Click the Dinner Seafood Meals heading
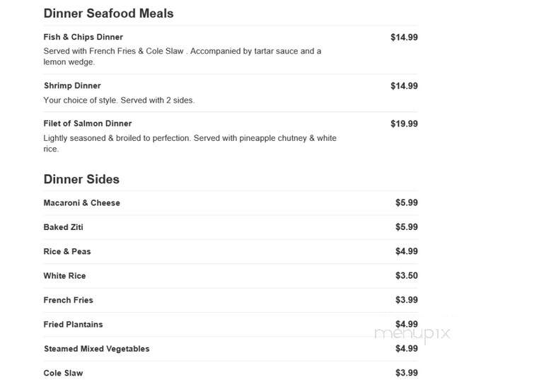 [109, 13]
